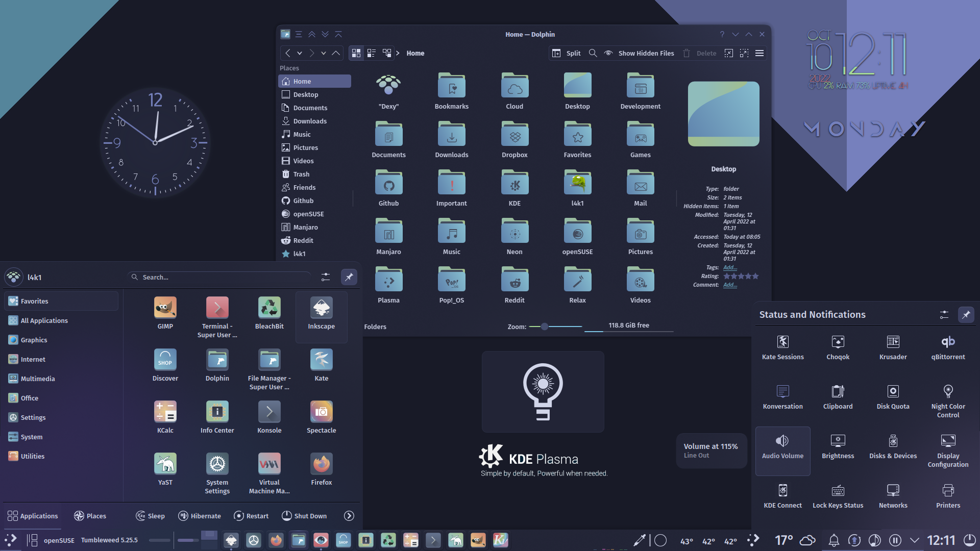The width and height of the screenshot is (980, 551).
Task: Click Add link next to Tags
Action: (730, 267)
